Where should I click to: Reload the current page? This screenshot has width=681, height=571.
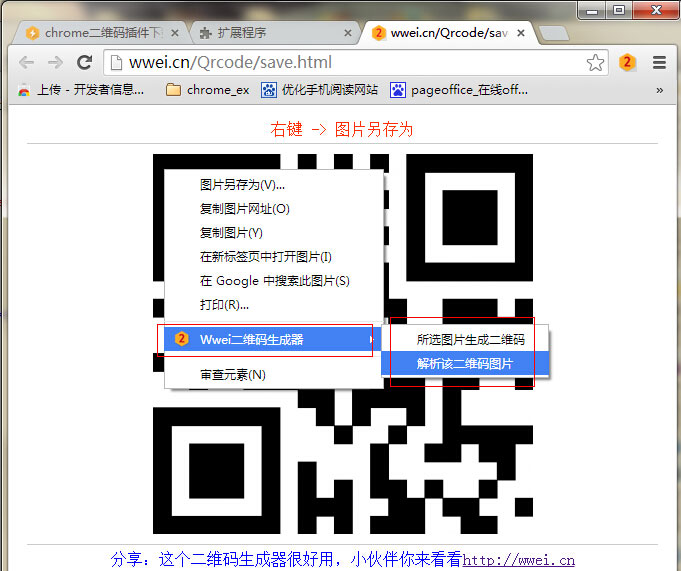click(x=84, y=63)
